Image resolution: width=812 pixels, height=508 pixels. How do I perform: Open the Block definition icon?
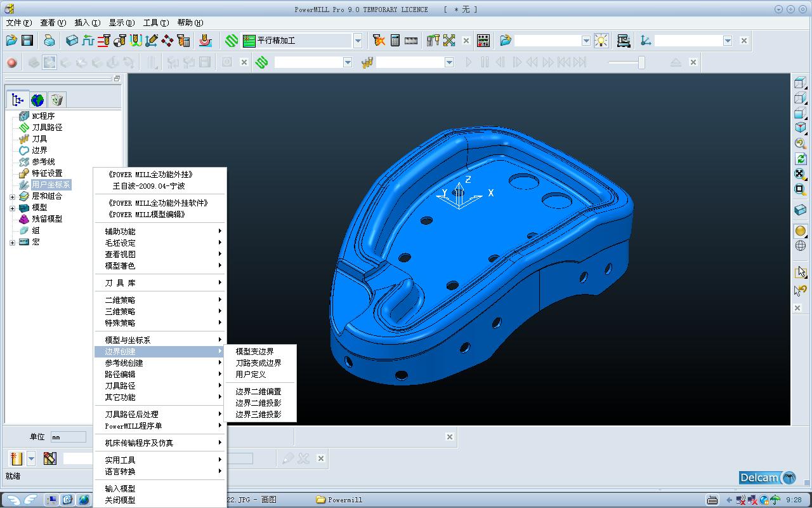tap(72, 41)
